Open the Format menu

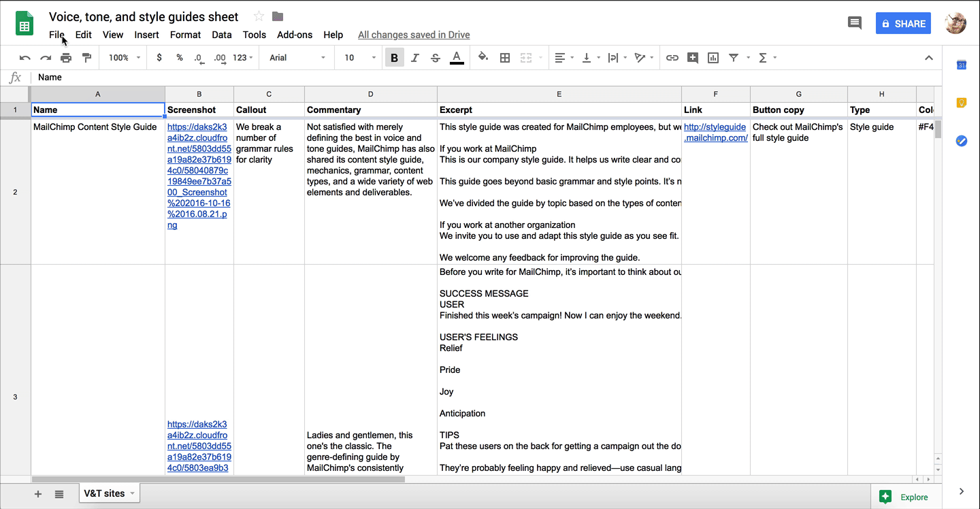pos(185,35)
